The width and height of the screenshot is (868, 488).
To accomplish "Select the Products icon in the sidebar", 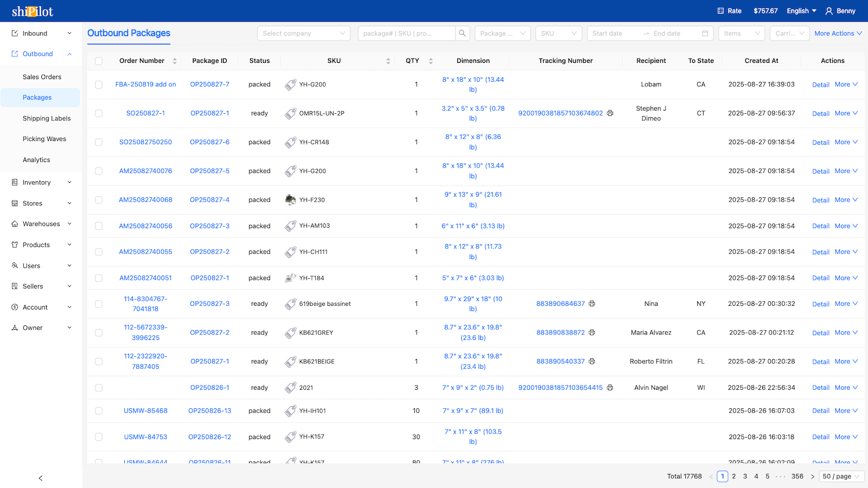I will (x=14, y=245).
